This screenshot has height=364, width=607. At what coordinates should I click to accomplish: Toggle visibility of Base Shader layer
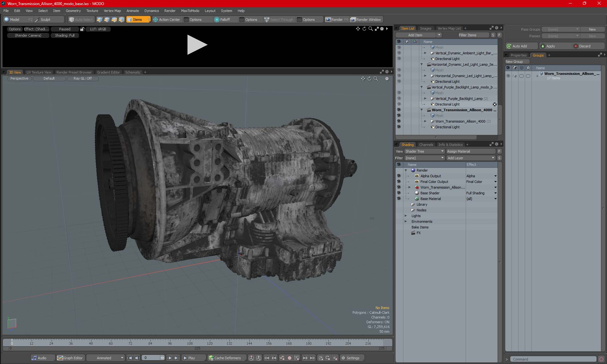(x=399, y=193)
